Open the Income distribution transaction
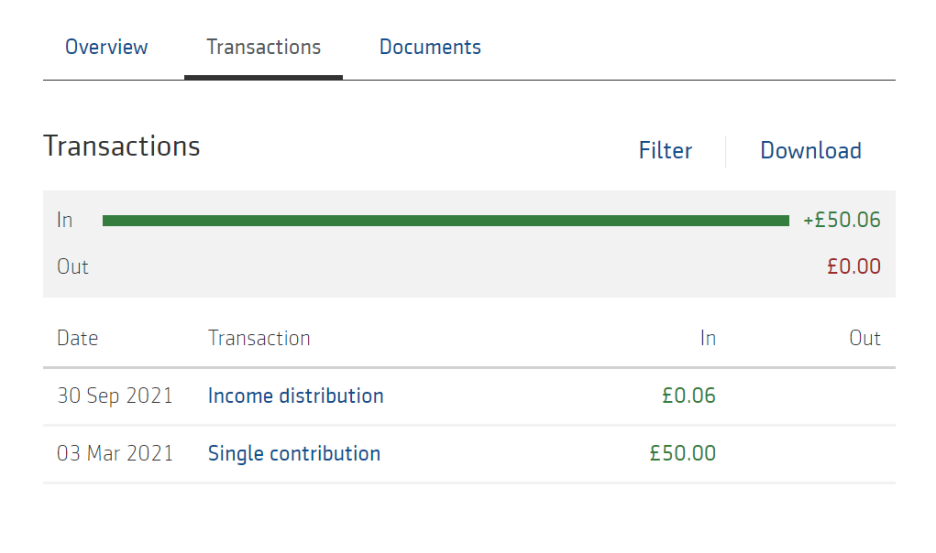This screenshot has width=936, height=553. pos(295,396)
